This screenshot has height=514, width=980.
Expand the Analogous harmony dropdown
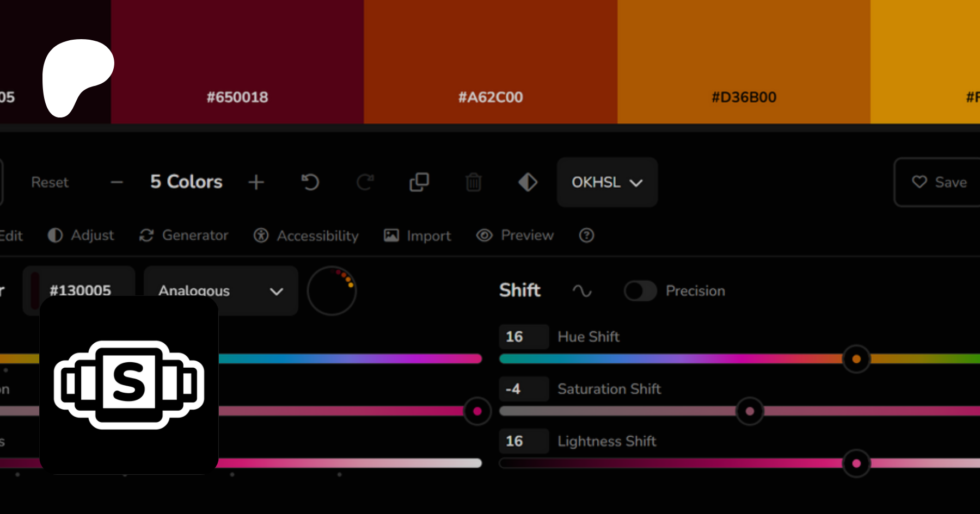coord(220,291)
